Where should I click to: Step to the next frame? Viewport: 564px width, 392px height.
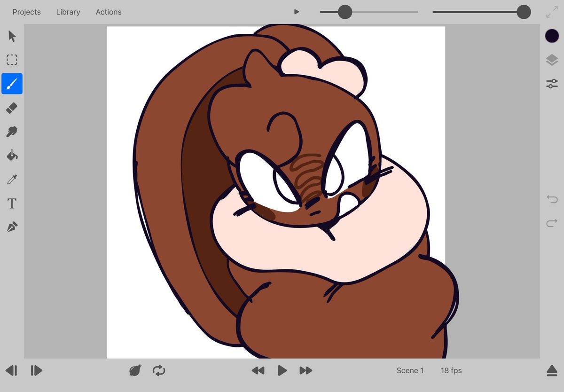36,370
